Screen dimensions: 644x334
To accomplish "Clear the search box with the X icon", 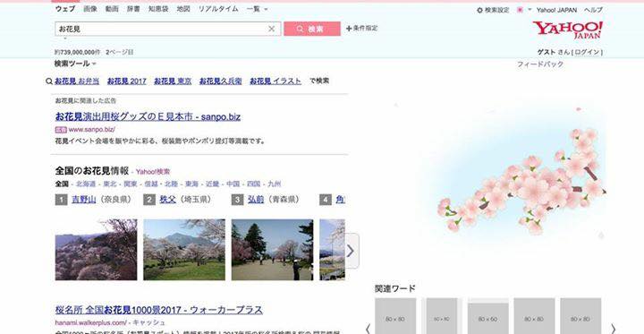I will (x=272, y=29).
